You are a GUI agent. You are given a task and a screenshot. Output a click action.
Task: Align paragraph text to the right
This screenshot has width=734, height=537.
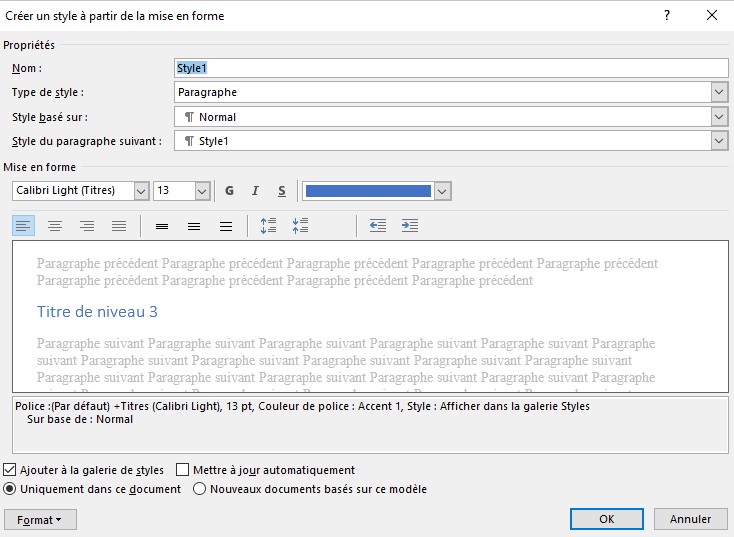87,226
